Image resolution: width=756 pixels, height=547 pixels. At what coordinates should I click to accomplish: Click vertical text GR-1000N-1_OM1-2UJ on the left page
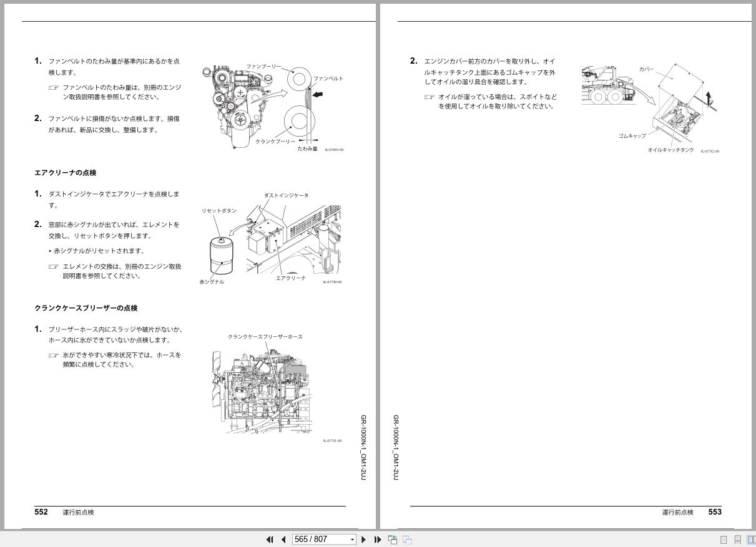(x=363, y=447)
